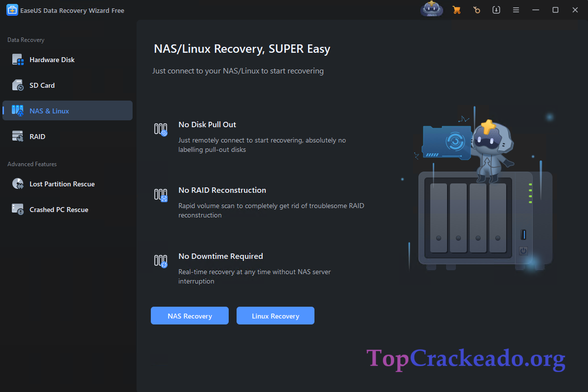Click the SD Card device icon image
Screen dimensions: 588x392
tap(17, 85)
